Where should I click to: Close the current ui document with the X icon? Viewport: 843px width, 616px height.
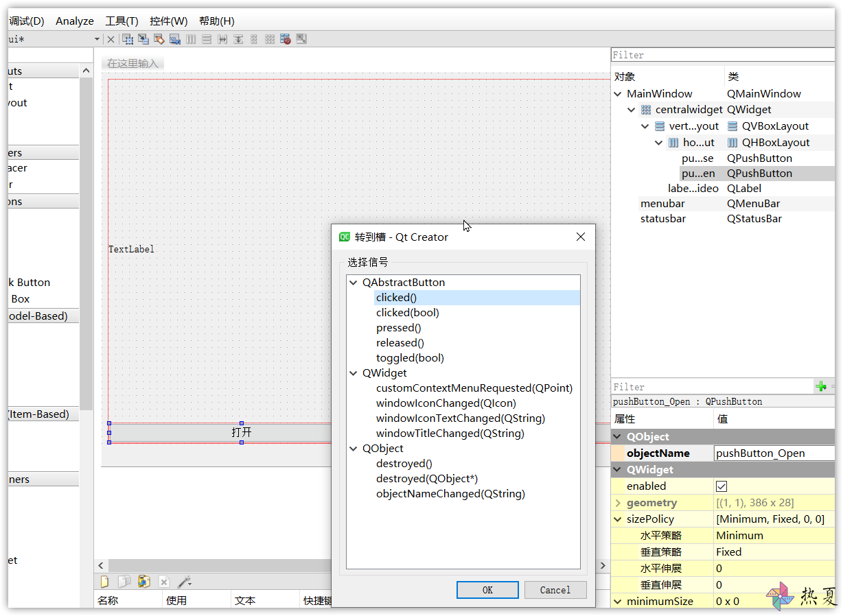point(111,39)
